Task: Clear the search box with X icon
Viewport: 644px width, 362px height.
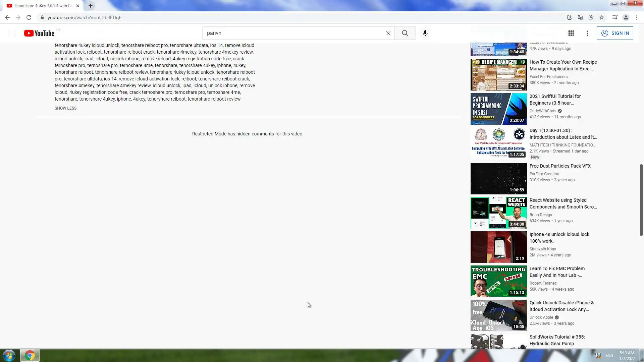Action: point(388,33)
